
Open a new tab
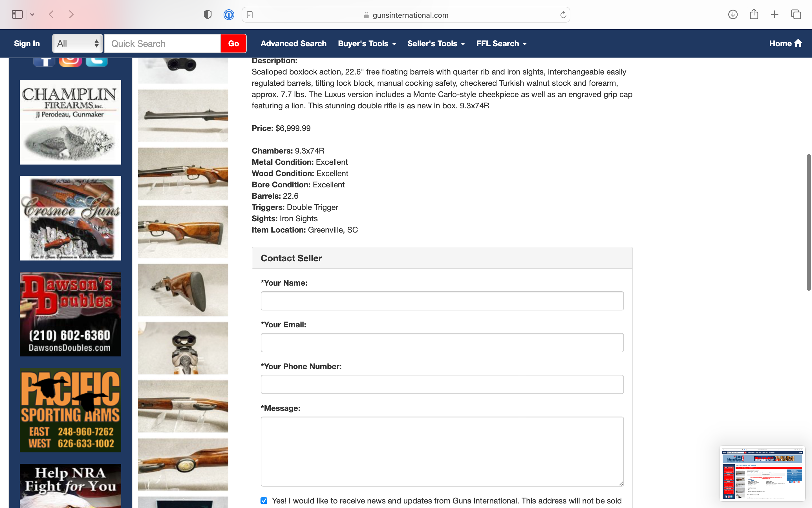(775, 14)
